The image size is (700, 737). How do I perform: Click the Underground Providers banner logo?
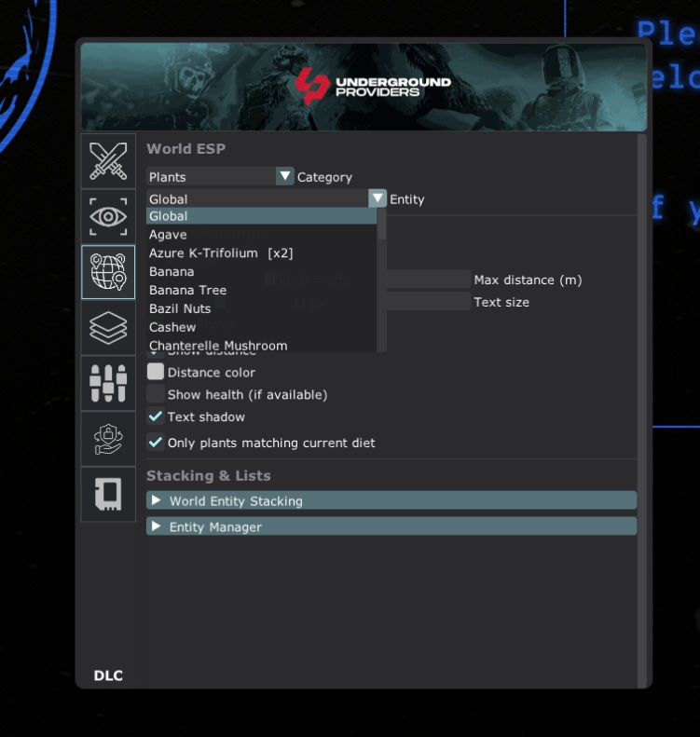click(373, 86)
